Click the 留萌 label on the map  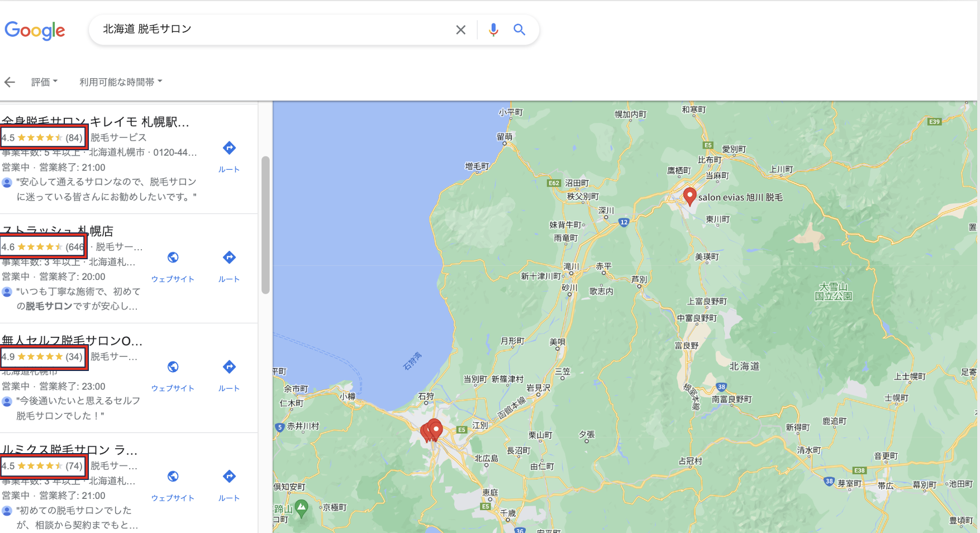[x=505, y=136]
